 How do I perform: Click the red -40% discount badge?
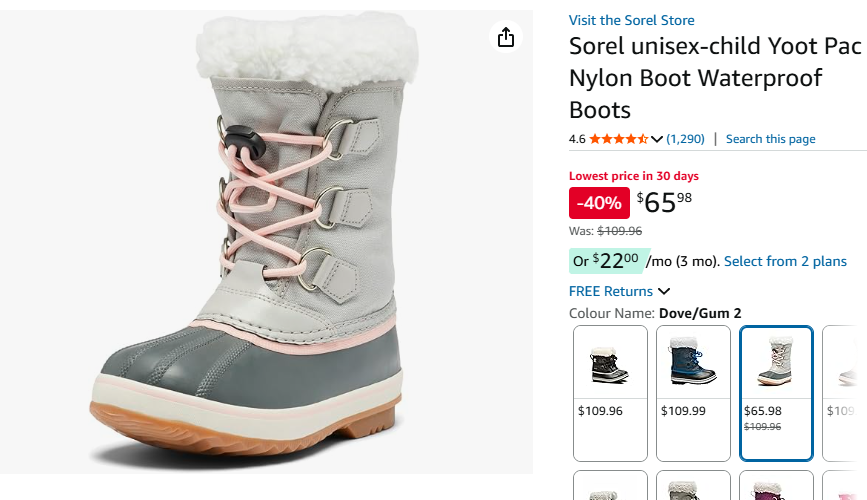pyautogui.click(x=600, y=203)
